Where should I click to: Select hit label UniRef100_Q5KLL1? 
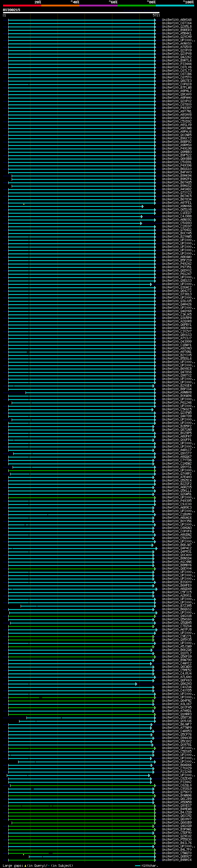pyautogui.click(x=177, y=491)
